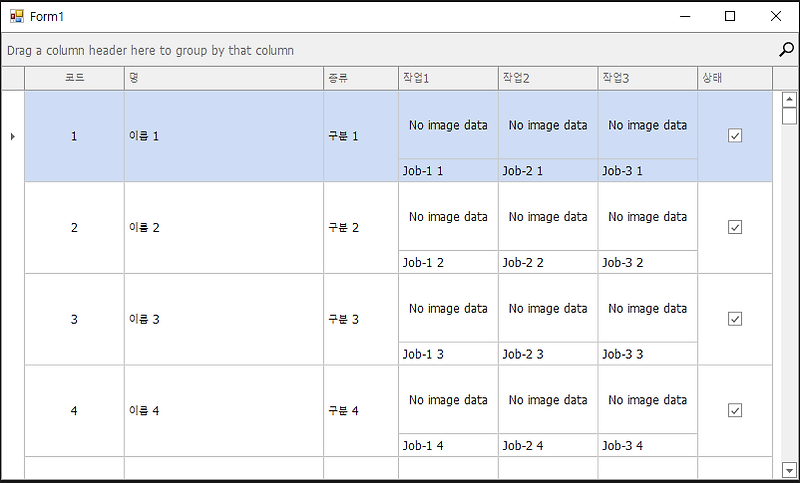Select the cell 구분 3
Image resolution: width=800 pixels, height=483 pixels.
point(361,319)
